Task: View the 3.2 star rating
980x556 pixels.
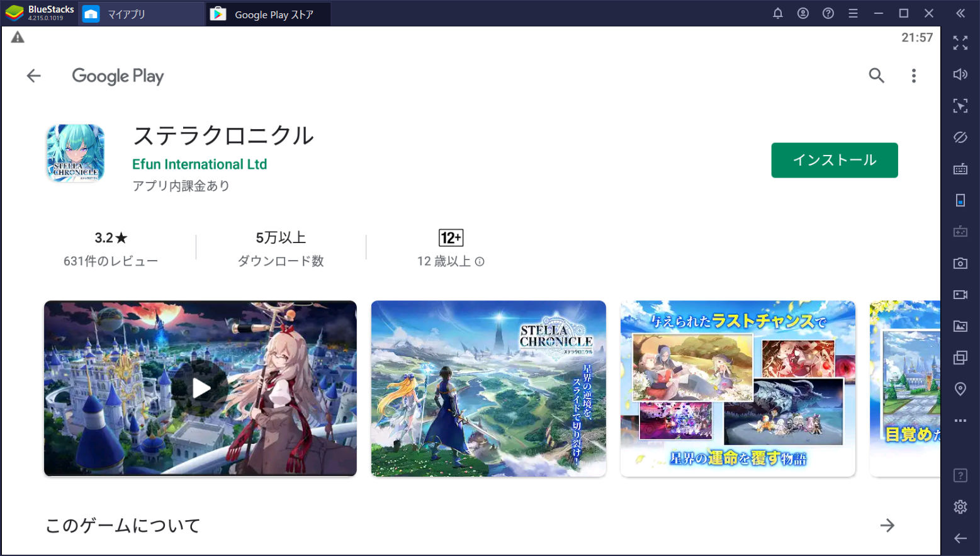Action: [111, 238]
